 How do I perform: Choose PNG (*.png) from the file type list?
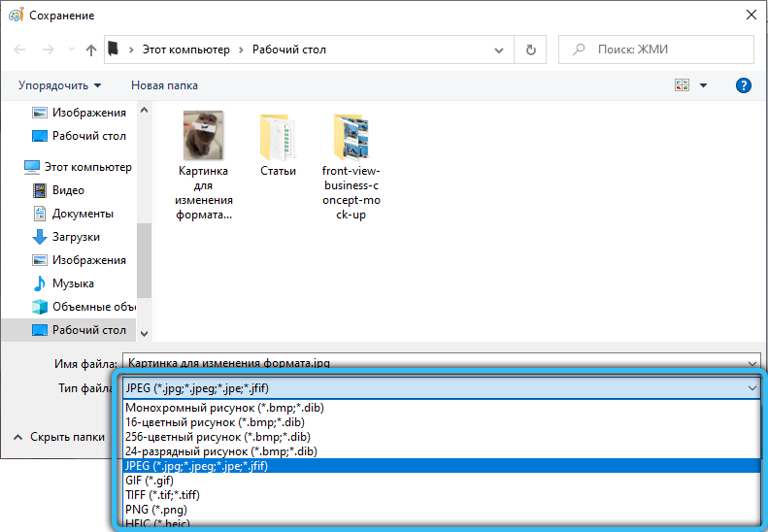[x=155, y=509]
